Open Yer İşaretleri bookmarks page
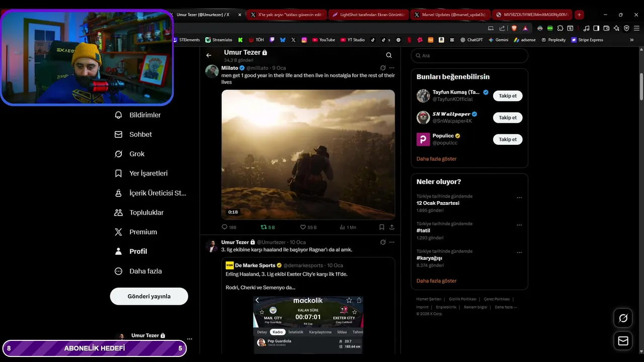 (141, 173)
